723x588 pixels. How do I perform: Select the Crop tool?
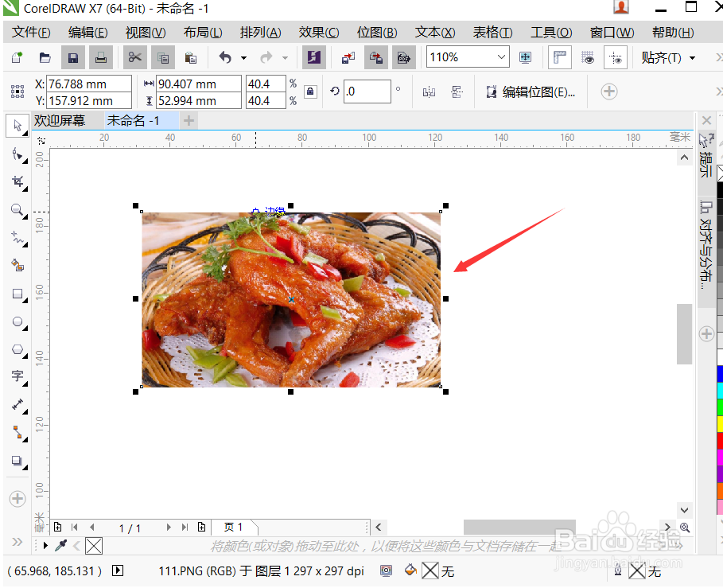pos(17,181)
